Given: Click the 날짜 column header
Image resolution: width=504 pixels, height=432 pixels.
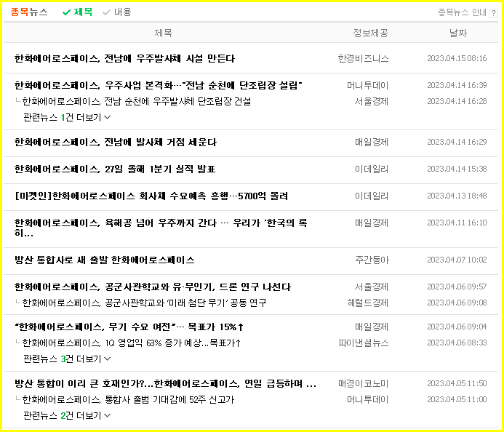Looking at the screenshot, I should coord(458,33).
